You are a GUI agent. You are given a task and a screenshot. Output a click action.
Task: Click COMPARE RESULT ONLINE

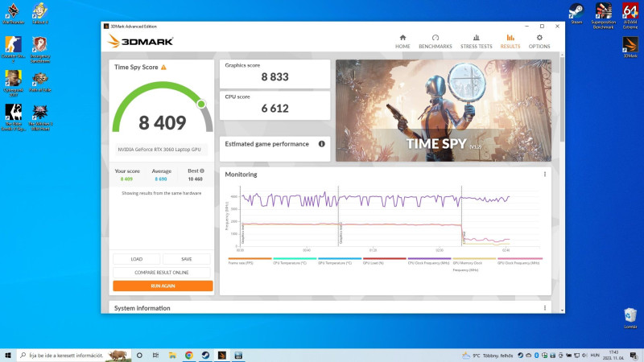[x=162, y=273]
